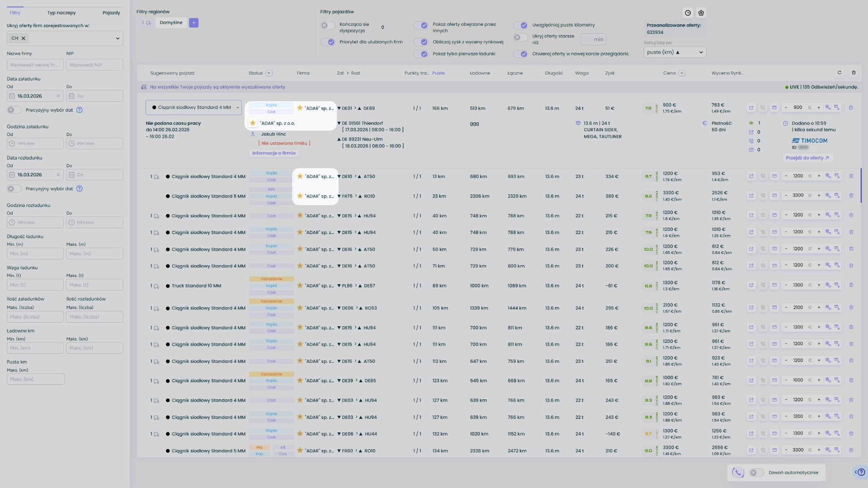Switch to the Pojazdy tab
Screen dimensions: 868x488
click(111, 13)
